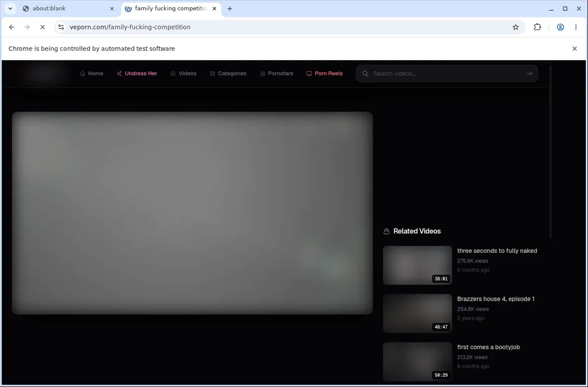This screenshot has width=588, height=387.
Task: Dismiss the automated test software infobar
Action: 575,48
